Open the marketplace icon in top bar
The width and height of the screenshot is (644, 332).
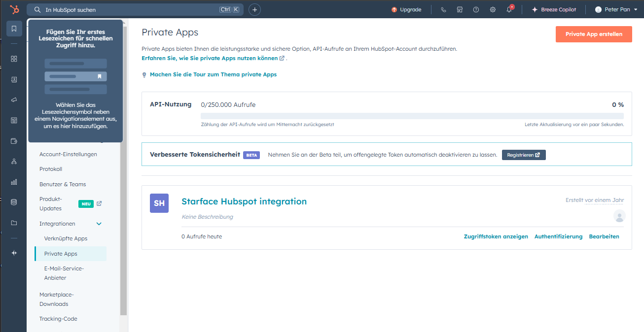[x=460, y=9]
